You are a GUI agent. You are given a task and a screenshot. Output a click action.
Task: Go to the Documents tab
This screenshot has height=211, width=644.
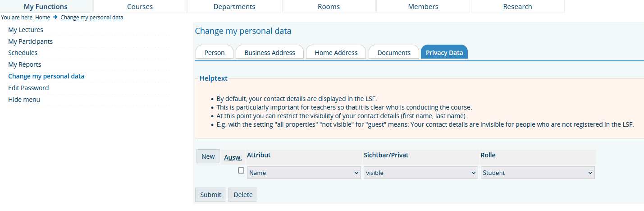click(394, 53)
